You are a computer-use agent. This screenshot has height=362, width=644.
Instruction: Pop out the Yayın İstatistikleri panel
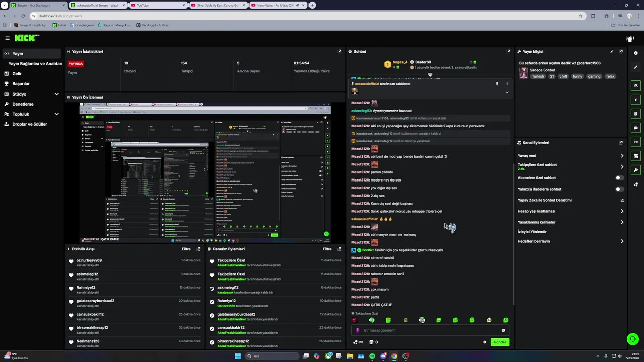(x=339, y=51)
